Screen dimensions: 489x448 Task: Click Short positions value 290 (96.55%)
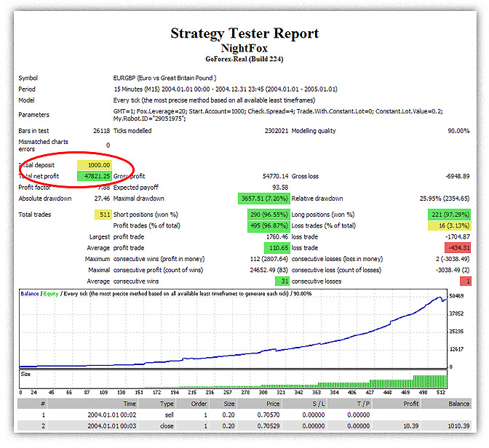(269, 215)
